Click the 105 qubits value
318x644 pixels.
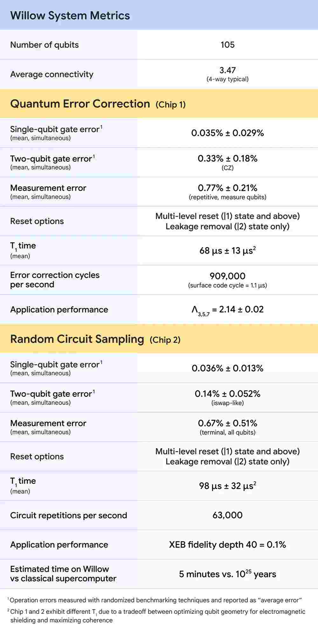227,45
